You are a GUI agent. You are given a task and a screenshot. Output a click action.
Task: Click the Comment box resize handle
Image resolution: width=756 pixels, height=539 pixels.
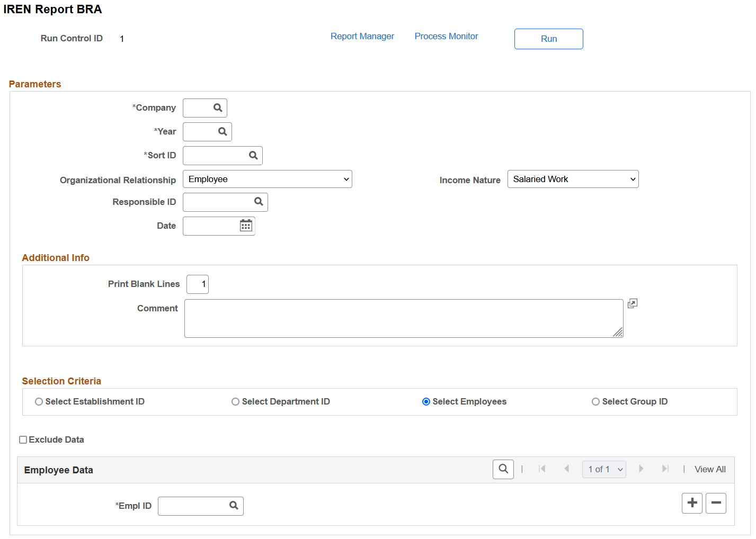(618, 332)
